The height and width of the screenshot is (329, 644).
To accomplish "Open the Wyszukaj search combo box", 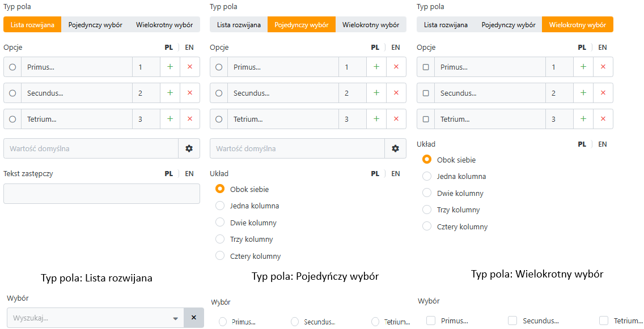I will 95,318.
